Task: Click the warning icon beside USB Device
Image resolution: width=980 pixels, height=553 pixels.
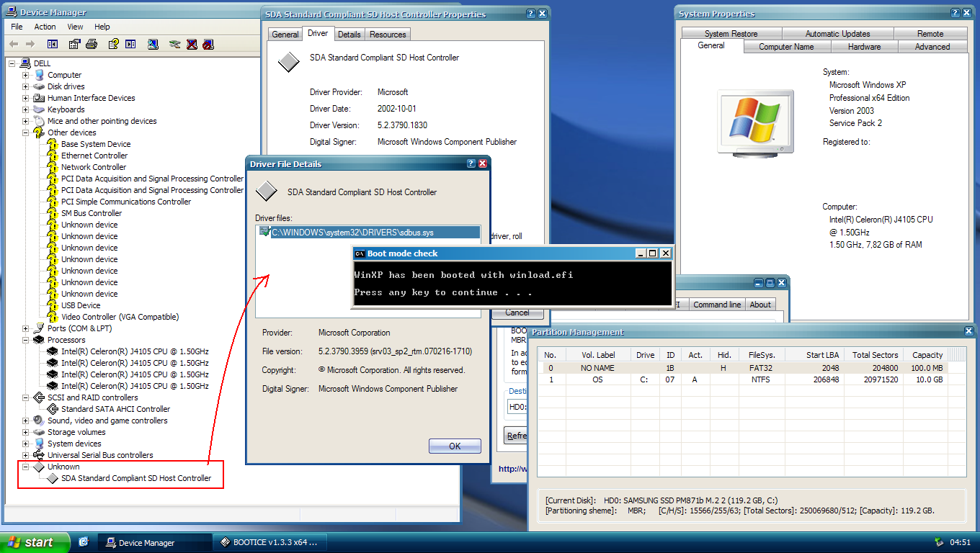Action: tap(53, 305)
